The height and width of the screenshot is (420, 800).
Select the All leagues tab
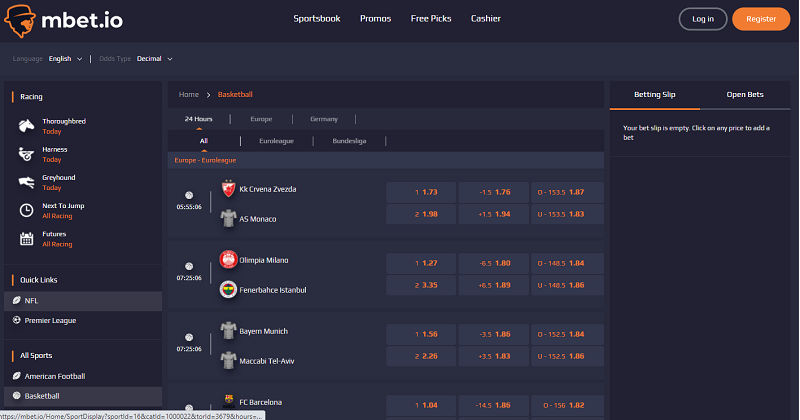coord(204,141)
